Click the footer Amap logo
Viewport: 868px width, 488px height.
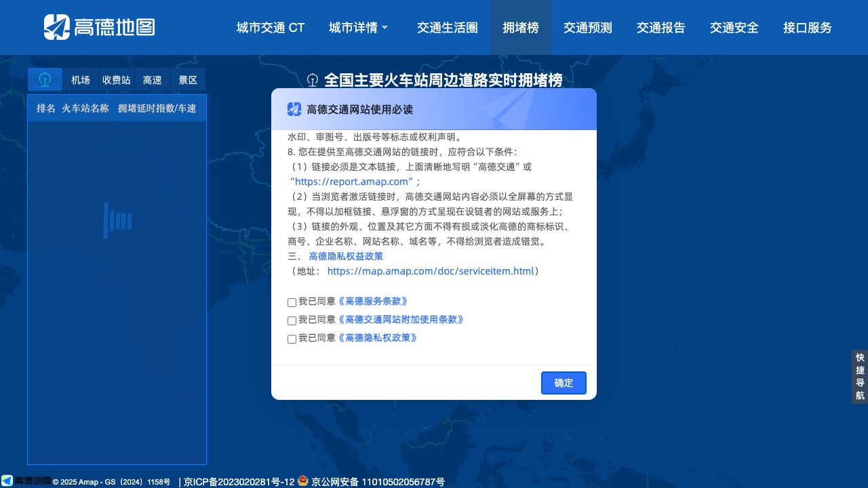(x=26, y=481)
